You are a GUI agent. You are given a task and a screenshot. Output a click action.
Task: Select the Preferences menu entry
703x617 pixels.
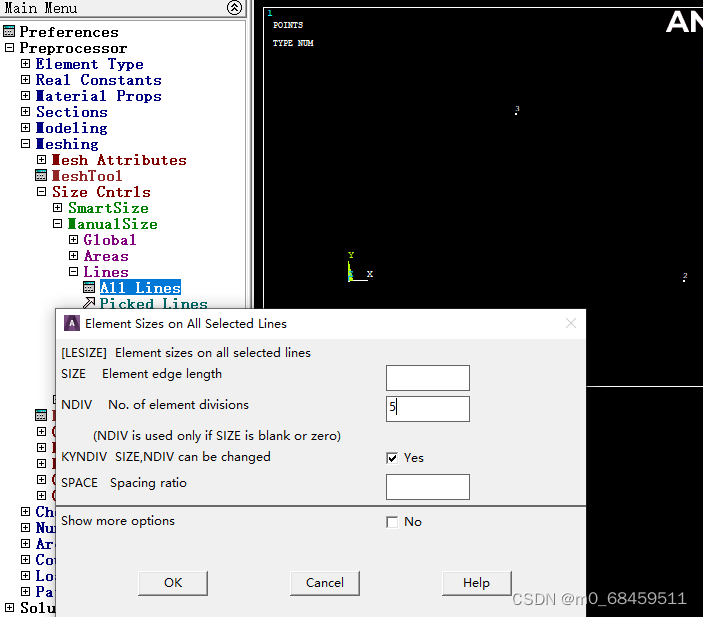[69, 32]
